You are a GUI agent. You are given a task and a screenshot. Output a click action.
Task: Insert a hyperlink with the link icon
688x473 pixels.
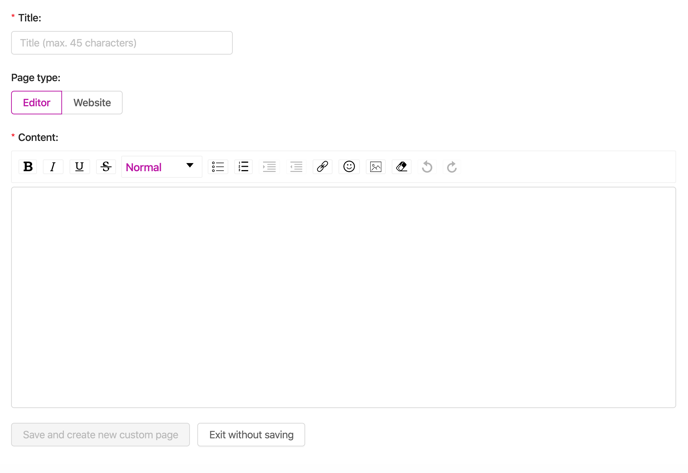322,167
